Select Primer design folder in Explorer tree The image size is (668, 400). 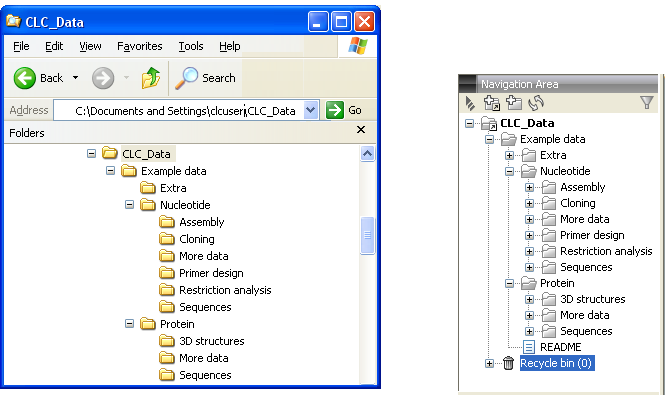click(210, 273)
